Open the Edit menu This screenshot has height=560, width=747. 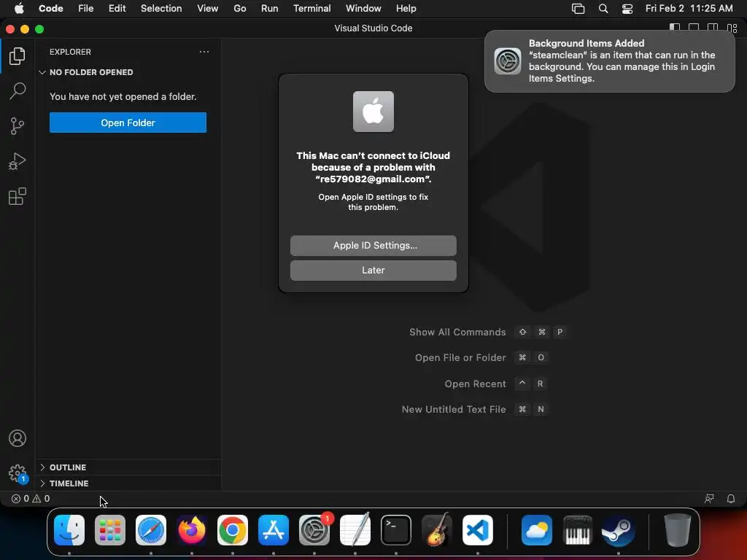click(x=117, y=9)
